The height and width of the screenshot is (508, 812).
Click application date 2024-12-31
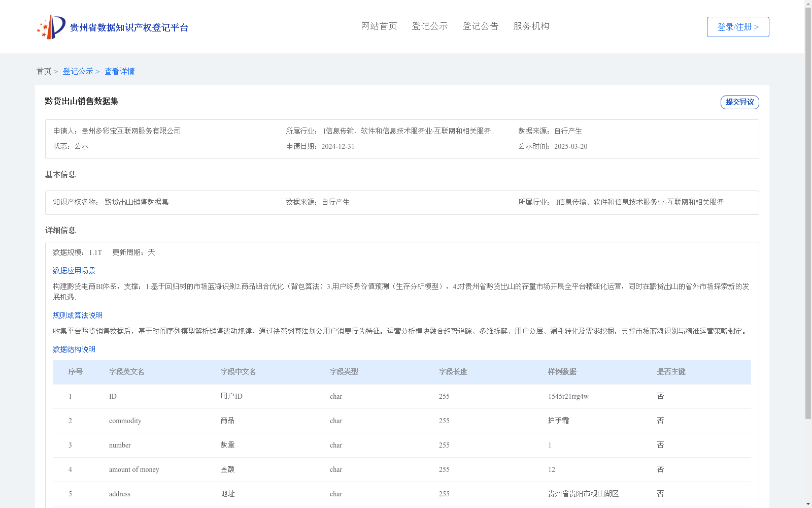tap(338, 146)
